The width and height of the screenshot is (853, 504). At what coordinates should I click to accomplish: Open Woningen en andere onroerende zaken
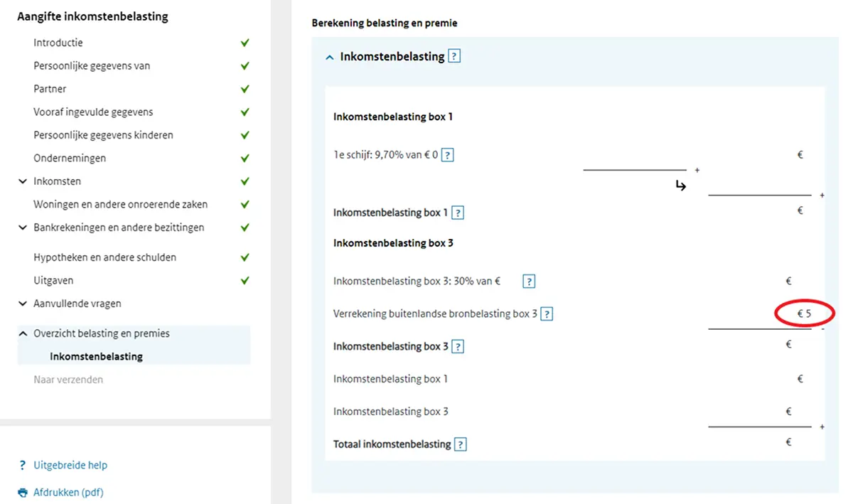point(120,204)
